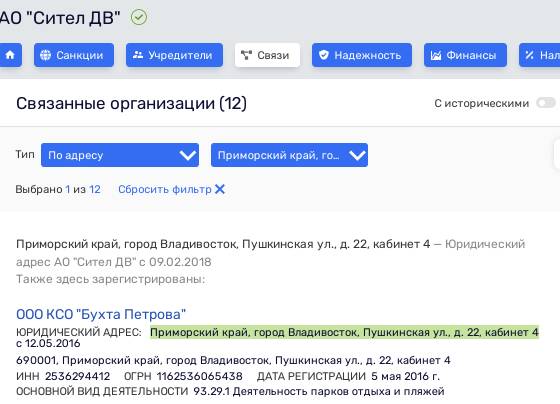Click Сбросить фильтр link
This screenshot has width=560, height=404.
tap(165, 189)
